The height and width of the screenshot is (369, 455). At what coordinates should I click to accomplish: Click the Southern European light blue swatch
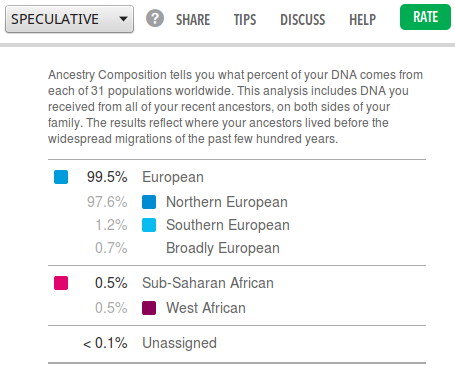(149, 225)
